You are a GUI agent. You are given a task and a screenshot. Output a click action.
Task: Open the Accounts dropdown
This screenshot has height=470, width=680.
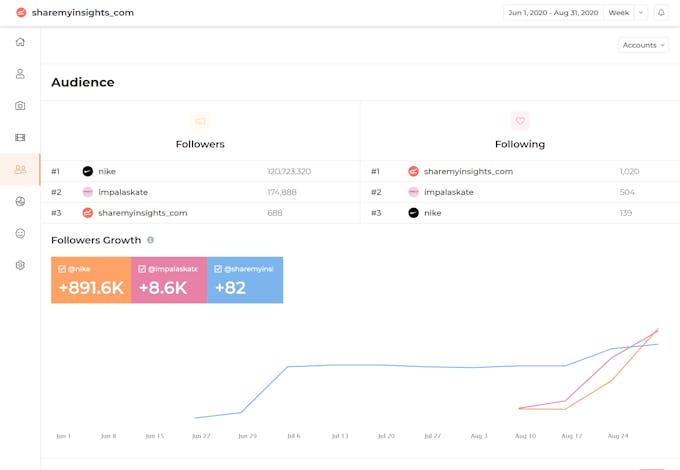click(x=643, y=45)
